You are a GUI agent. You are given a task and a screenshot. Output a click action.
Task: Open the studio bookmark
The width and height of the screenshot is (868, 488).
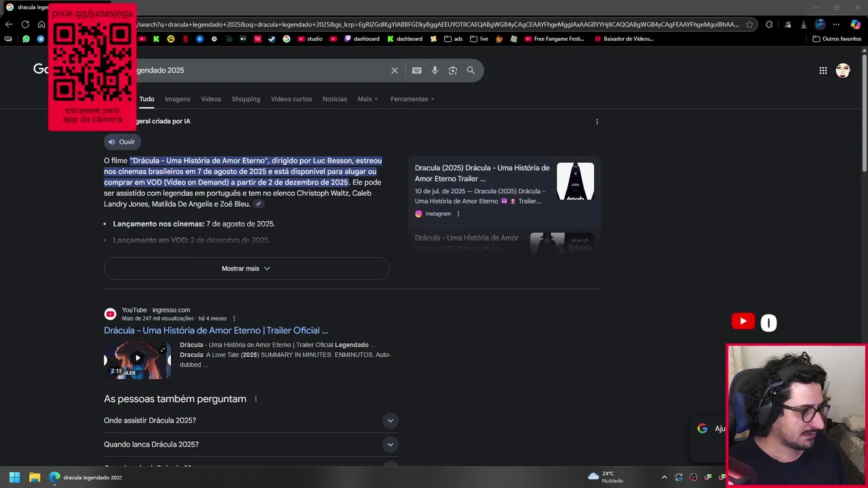310,39
